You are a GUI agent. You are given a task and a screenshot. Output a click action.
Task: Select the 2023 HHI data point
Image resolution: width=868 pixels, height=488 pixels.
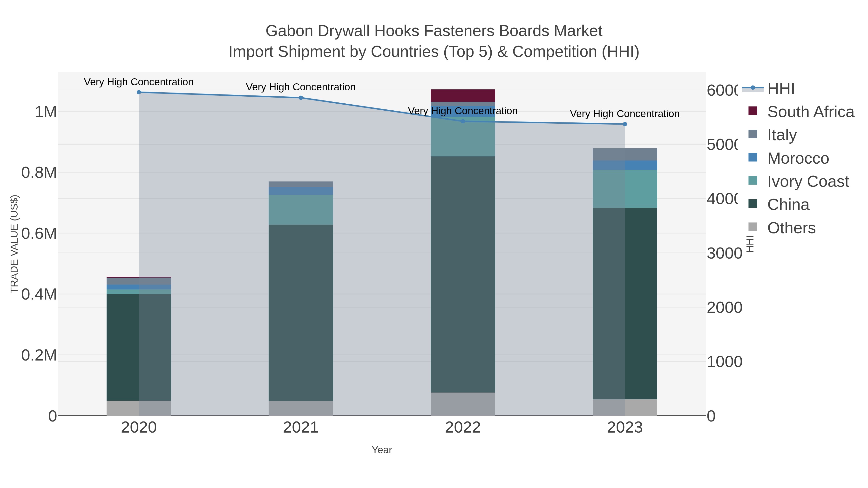click(625, 124)
